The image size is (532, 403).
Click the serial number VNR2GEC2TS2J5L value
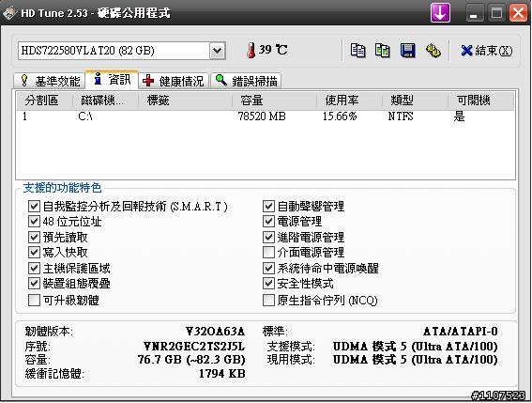[194, 347]
